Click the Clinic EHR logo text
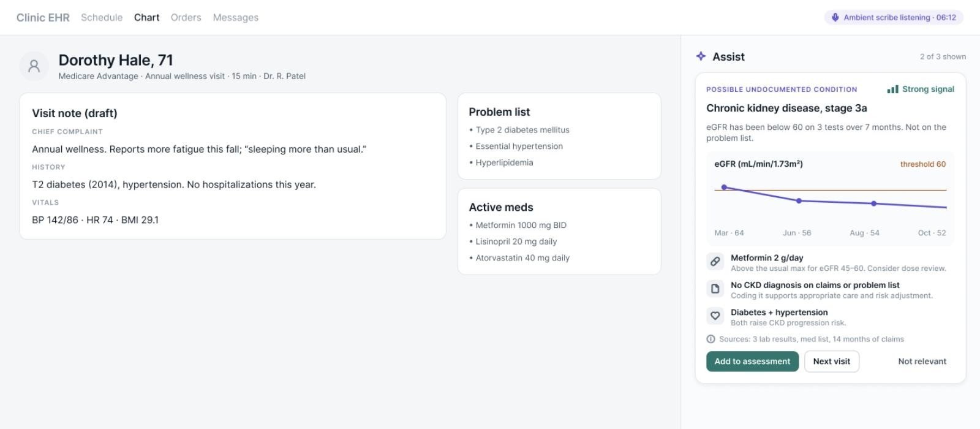Image resolution: width=980 pixels, height=429 pixels. (x=43, y=17)
